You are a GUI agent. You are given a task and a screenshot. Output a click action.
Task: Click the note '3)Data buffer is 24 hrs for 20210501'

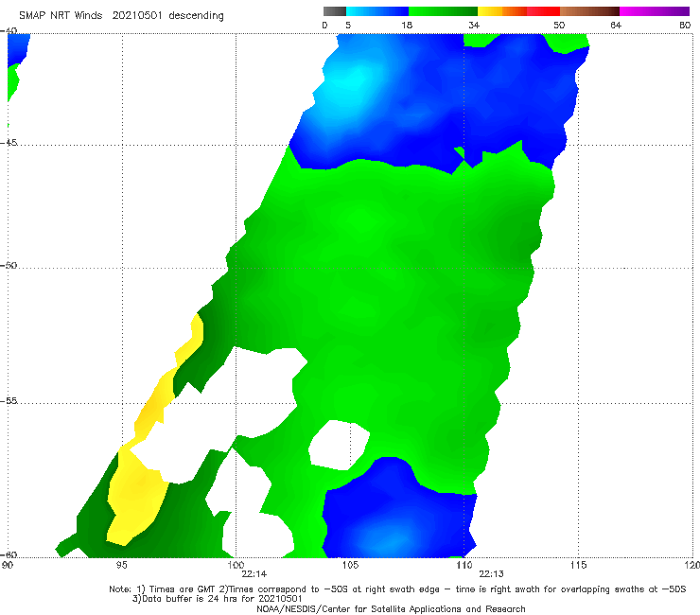(217, 599)
